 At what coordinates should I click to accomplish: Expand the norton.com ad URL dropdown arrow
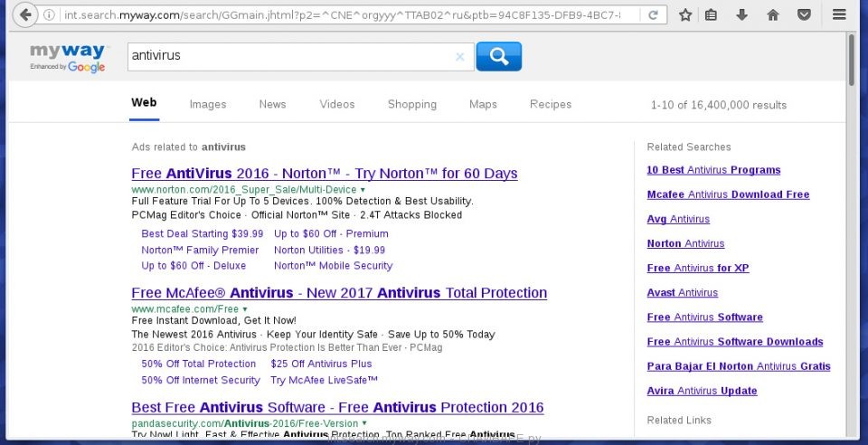point(363,190)
